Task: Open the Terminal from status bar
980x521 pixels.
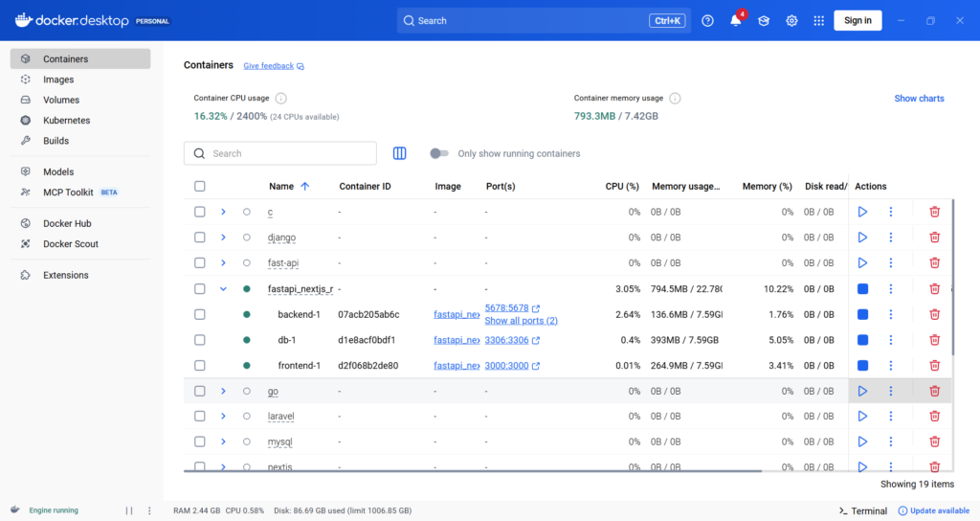Action: (x=863, y=510)
